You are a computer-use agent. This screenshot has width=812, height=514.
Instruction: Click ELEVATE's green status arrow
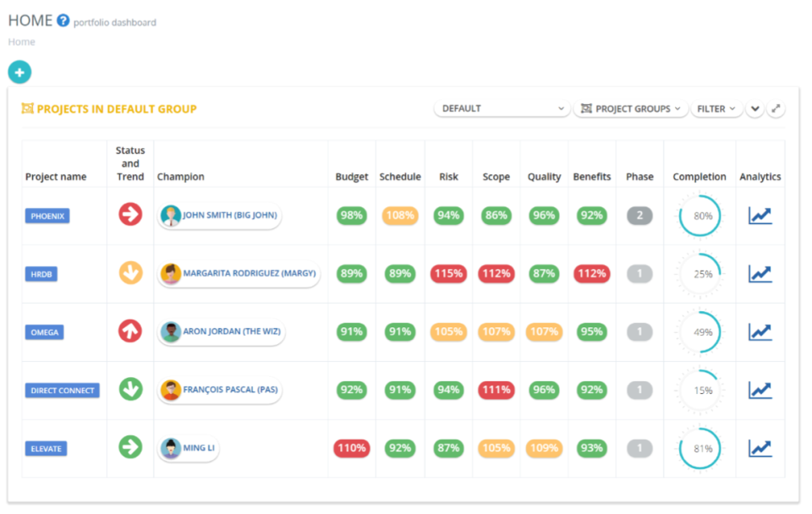click(x=129, y=448)
